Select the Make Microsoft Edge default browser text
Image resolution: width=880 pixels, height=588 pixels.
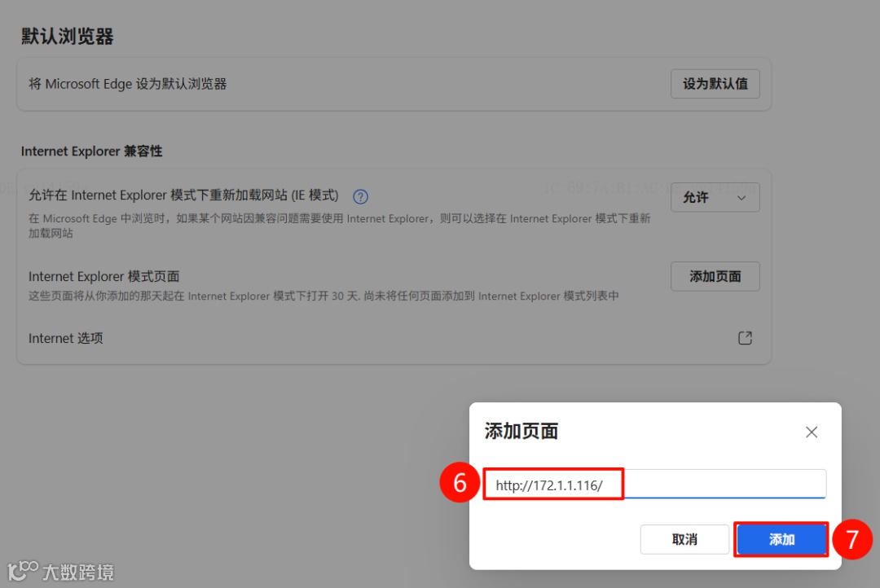point(127,84)
